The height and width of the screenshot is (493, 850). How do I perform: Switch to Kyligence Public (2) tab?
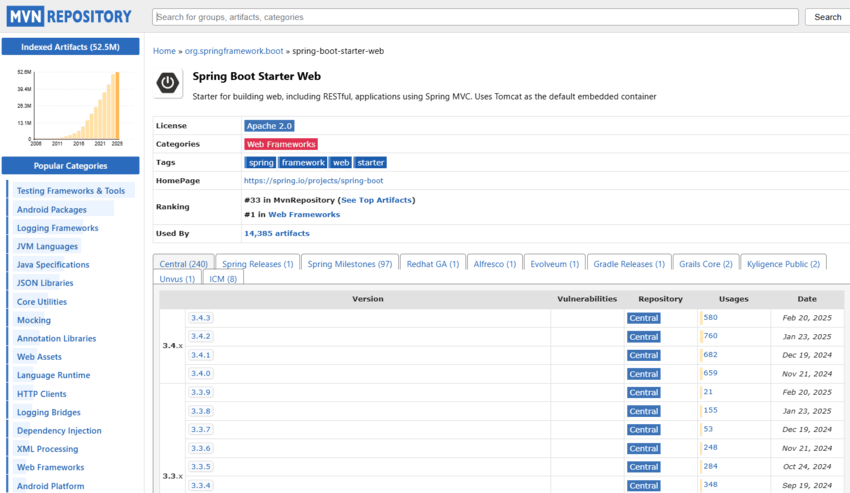click(x=783, y=264)
